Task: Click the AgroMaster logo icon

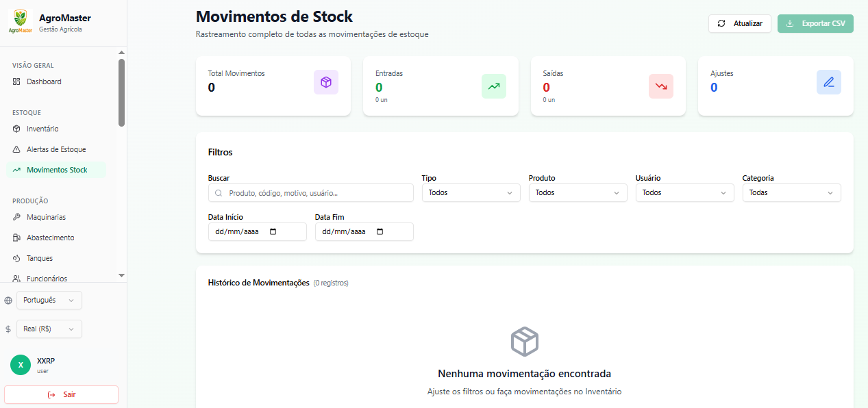Action: (x=21, y=21)
